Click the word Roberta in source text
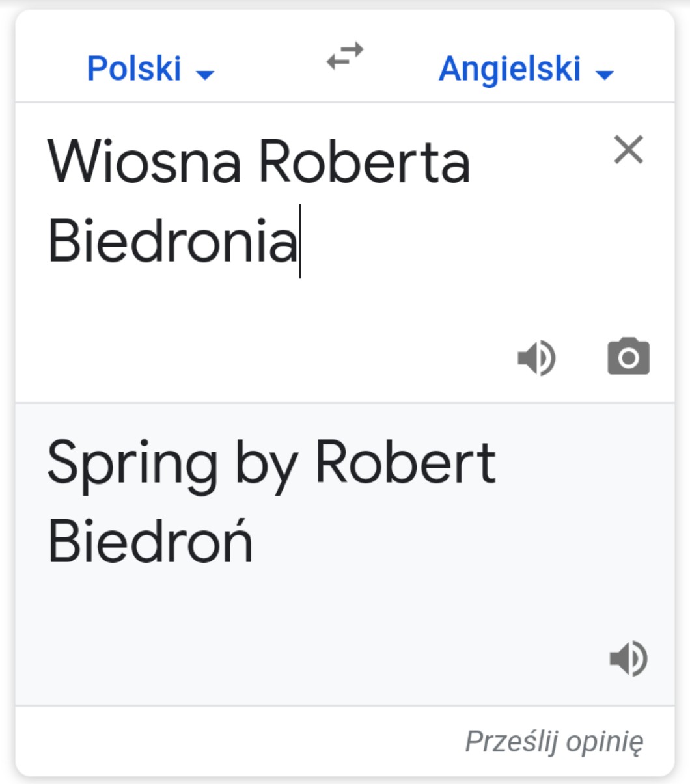 pyautogui.click(x=364, y=162)
